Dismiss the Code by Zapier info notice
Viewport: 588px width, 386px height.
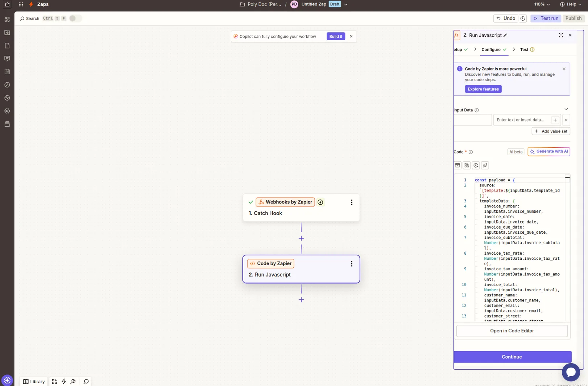click(564, 69)
